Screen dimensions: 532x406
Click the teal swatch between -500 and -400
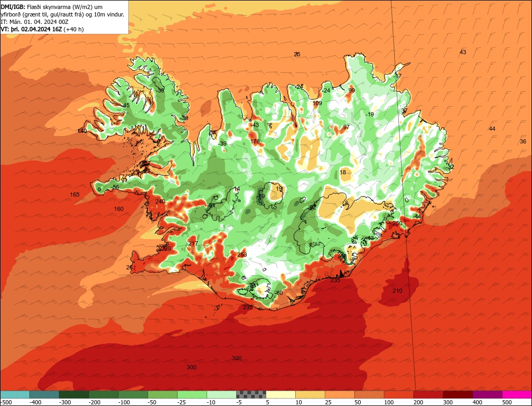point(14,394)
